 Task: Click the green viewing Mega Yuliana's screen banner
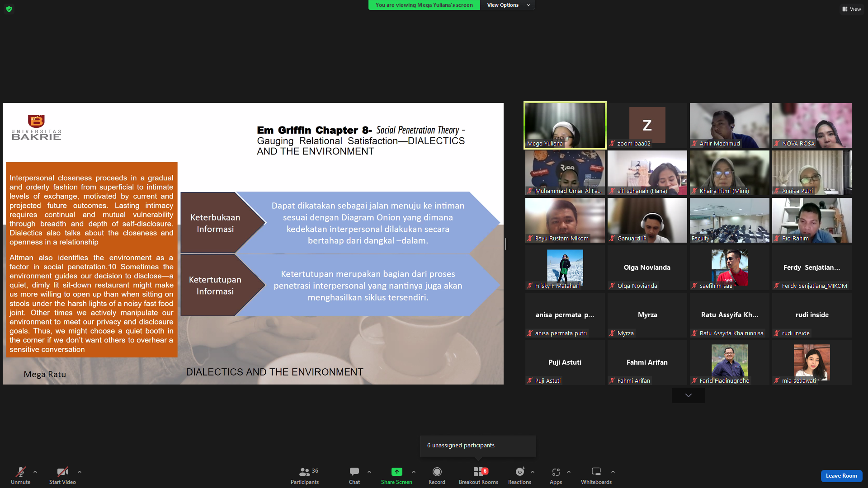pos(424,5)
